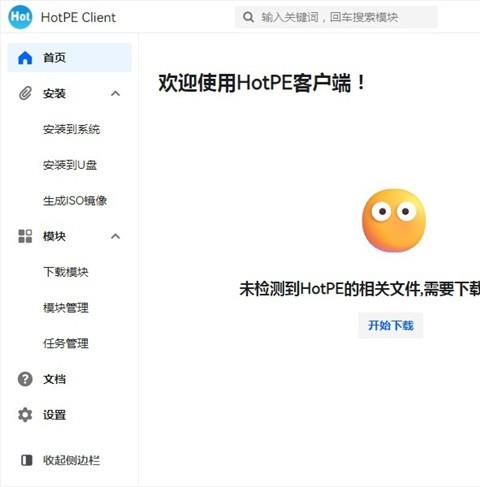Screen dimensions: 480x487
Task: Click the search magnifier icon
Action: 248,17
